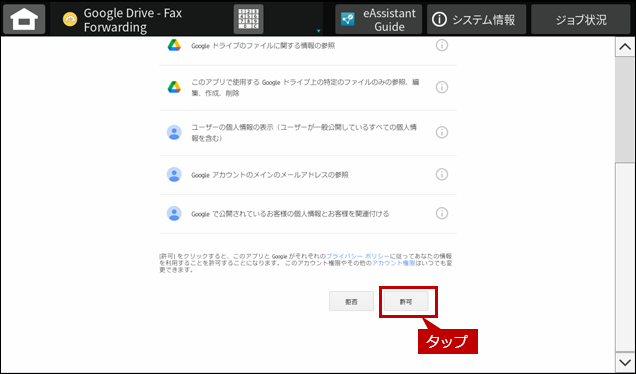Click the Google Drive Fax Forwarding cloud icon
The width and height of the screenshot is (636, 374).
tap(70, 19)
